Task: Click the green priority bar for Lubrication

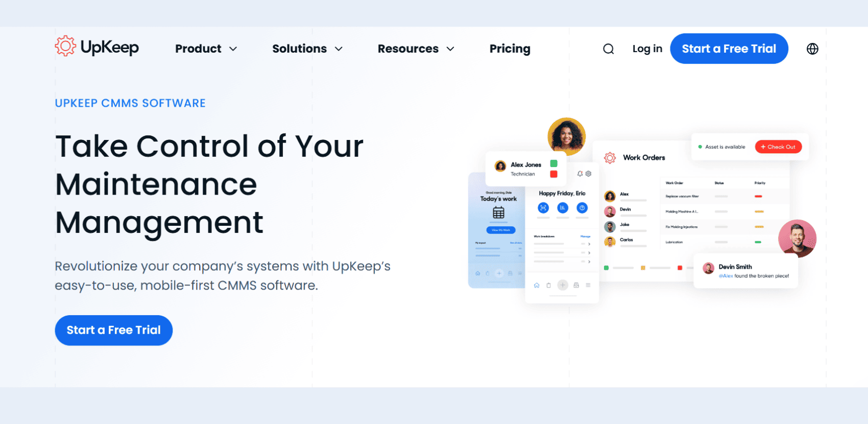Action: [x=758, y=242]
